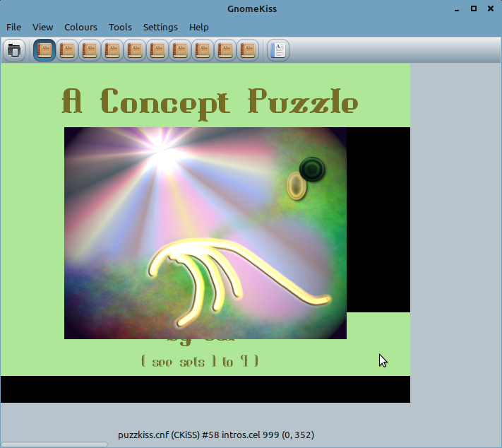Pick the sixth book icon in toolbar
This screenshot has width=502, height=448.
[157, 50]
